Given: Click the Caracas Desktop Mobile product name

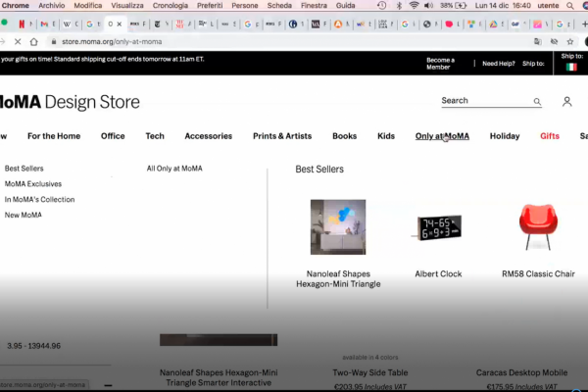Looking at the screenshot, I should click(521, 372).
